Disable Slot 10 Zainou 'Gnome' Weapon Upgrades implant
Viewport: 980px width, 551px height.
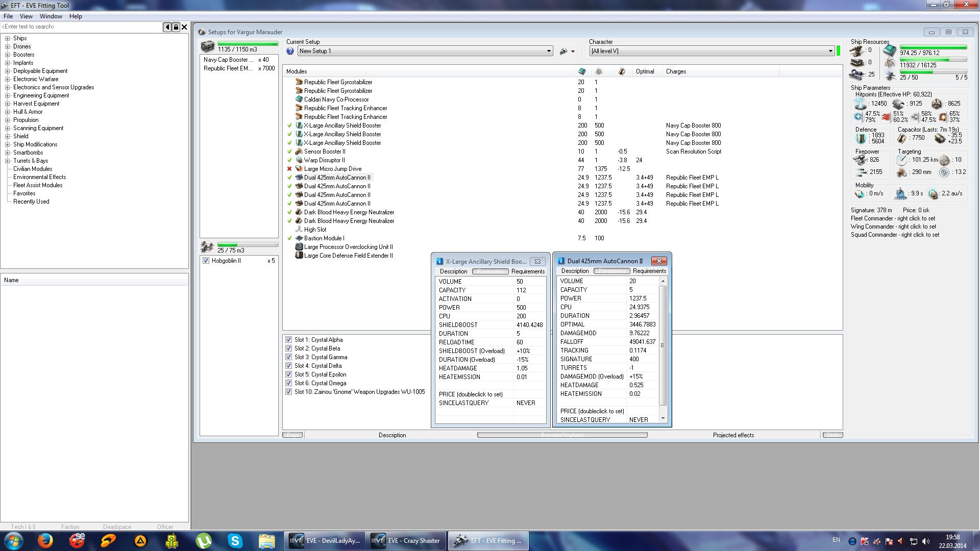click(288, 392)
